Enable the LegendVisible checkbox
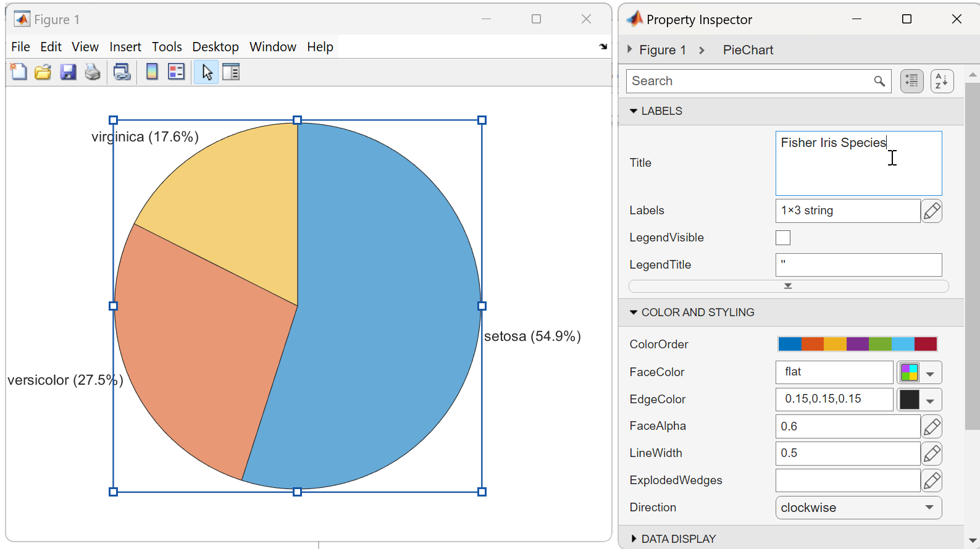Image resolution: width=980 pixels, height=549 pixels. (782, 238)
